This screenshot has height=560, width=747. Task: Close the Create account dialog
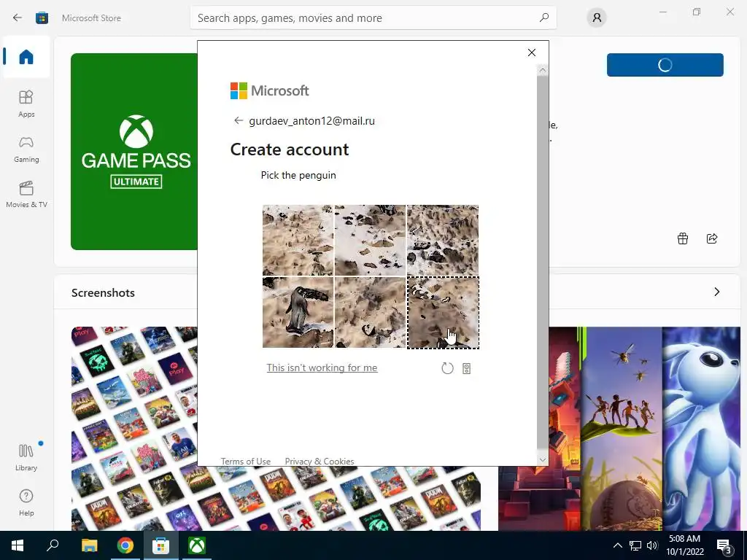pos(532,52)
